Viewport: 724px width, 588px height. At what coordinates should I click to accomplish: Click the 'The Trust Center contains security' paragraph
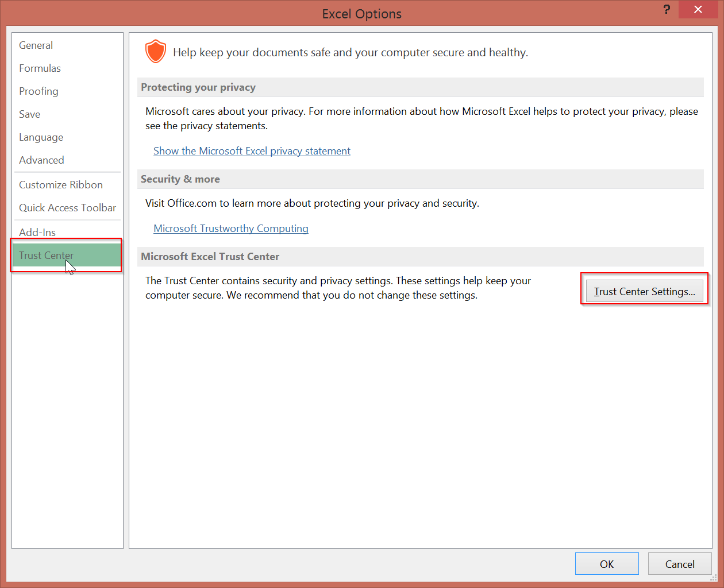[338, 288]
